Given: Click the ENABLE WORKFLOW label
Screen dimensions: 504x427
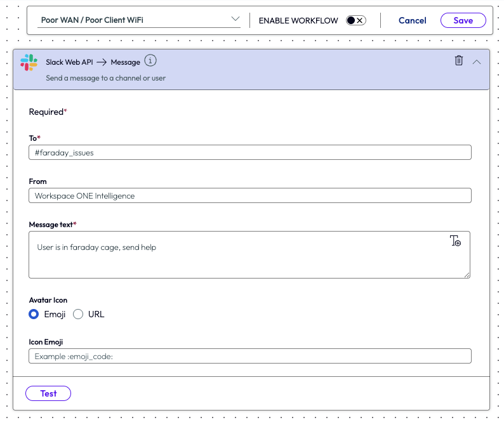Looking at the screenshot, I should click(298, 20).
